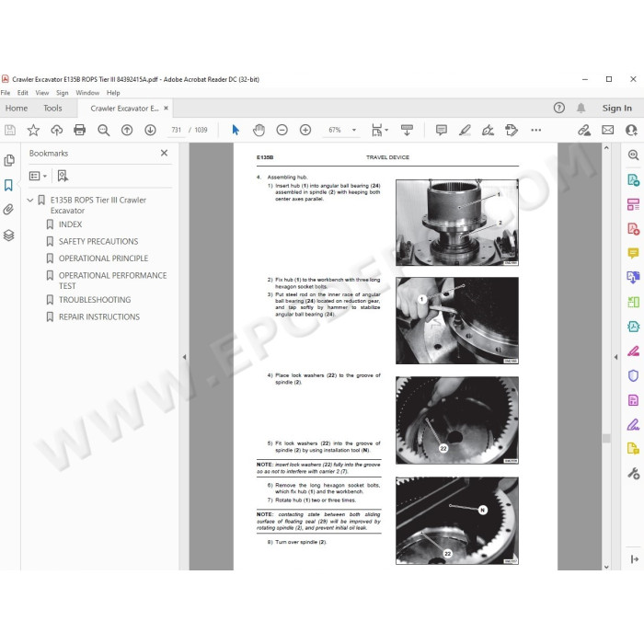Find current bookmark icon
Viewport: 644px width, 644px height.
[x=63, y=177]
